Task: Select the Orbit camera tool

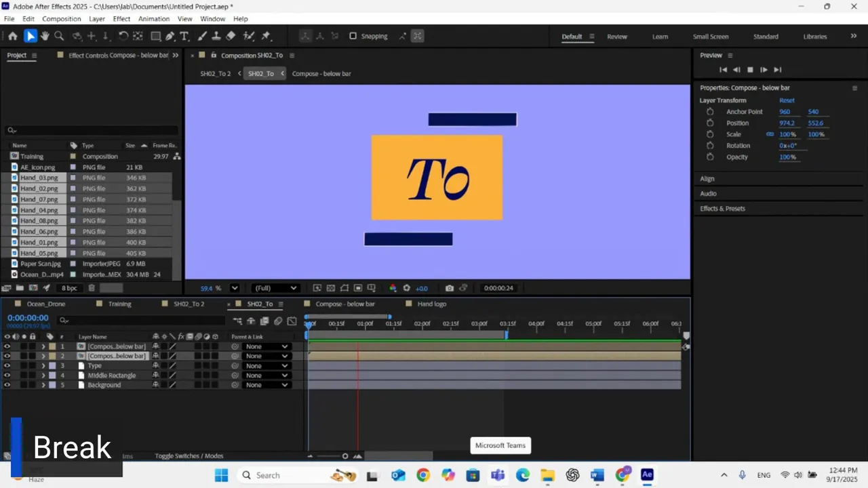Action: 77,36
